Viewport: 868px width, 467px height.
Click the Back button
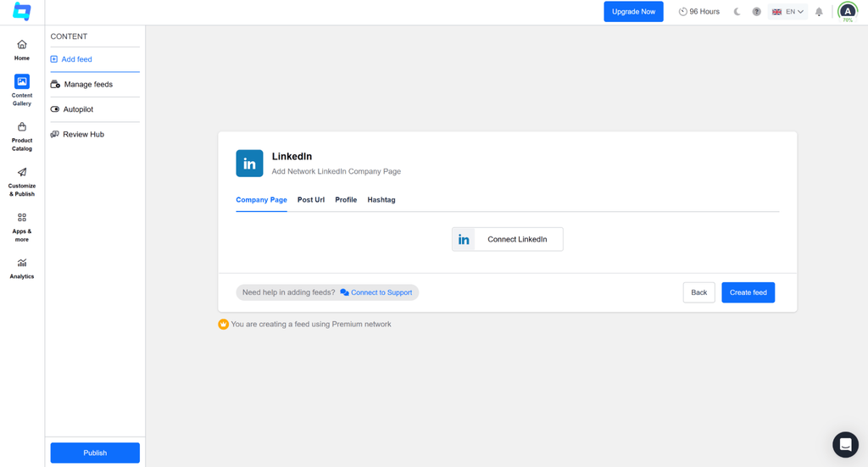point(698,292)
